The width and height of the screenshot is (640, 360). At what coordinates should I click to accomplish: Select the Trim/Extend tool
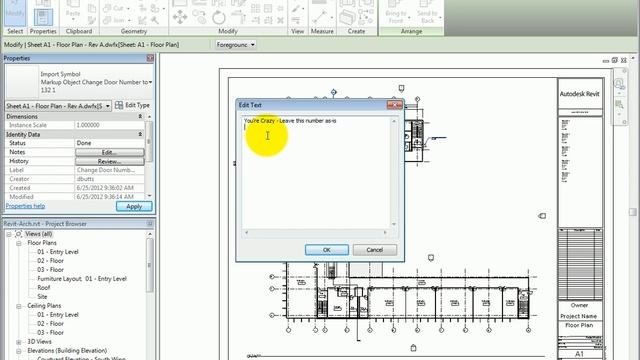pos(238,16)
